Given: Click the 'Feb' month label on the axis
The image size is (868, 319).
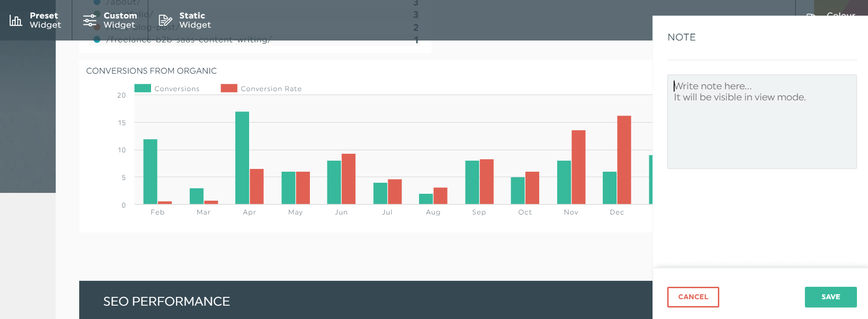Looking at the screenshot, I should [157, 212].
